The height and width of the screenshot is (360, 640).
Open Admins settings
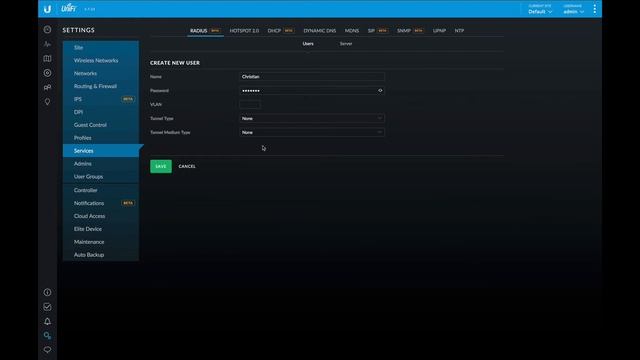(x=101, y=164)
